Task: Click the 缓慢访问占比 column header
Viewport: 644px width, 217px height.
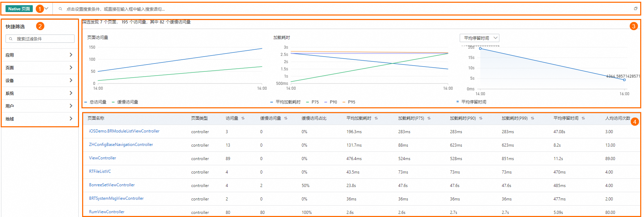Action: pyautogui.click(x=314, y=118)
